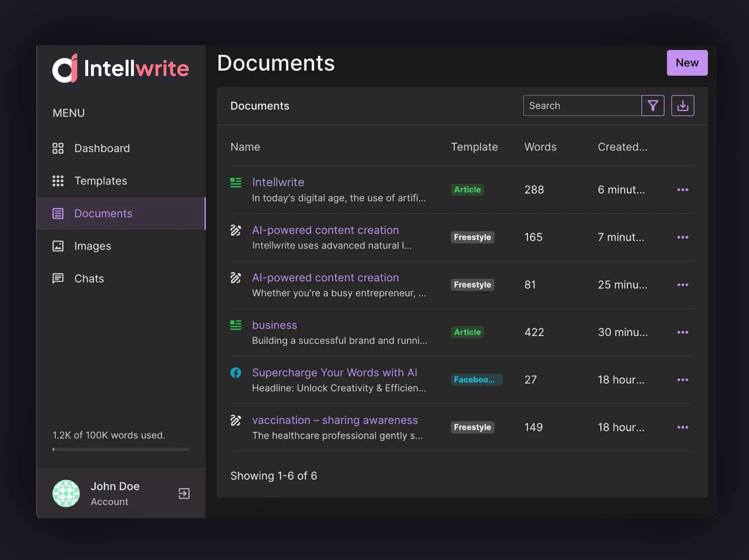The height and width of the screenshot is (560, 749).
Task: Expand more options for Supercharge Your Words
Action: 682,380
